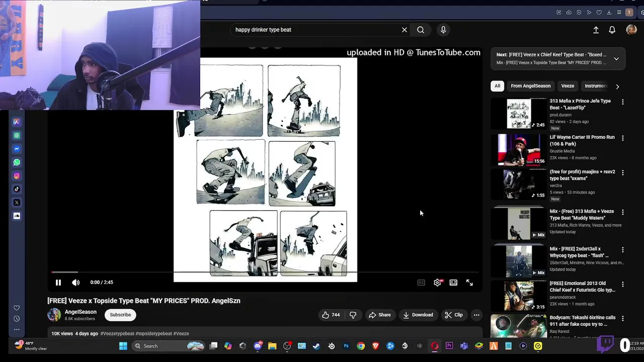Click the Windows taskbar Search box

[169, 346]
